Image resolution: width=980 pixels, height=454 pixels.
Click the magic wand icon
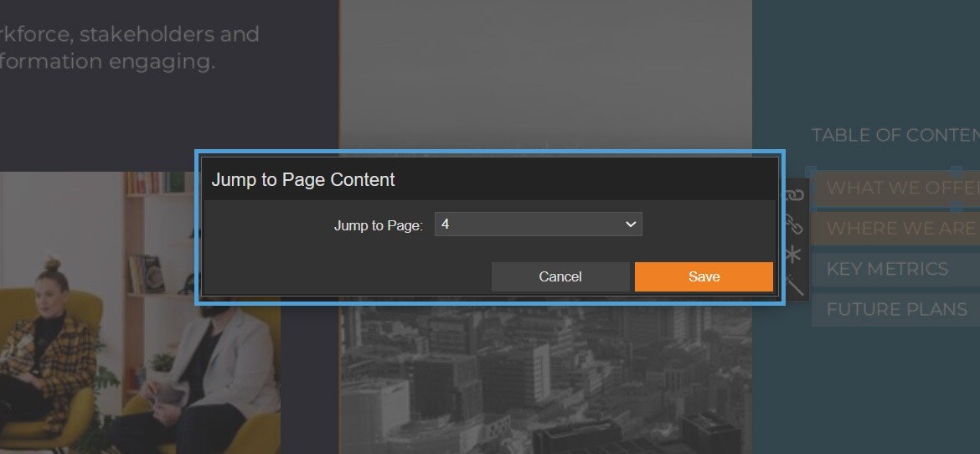tap(794, 286)
